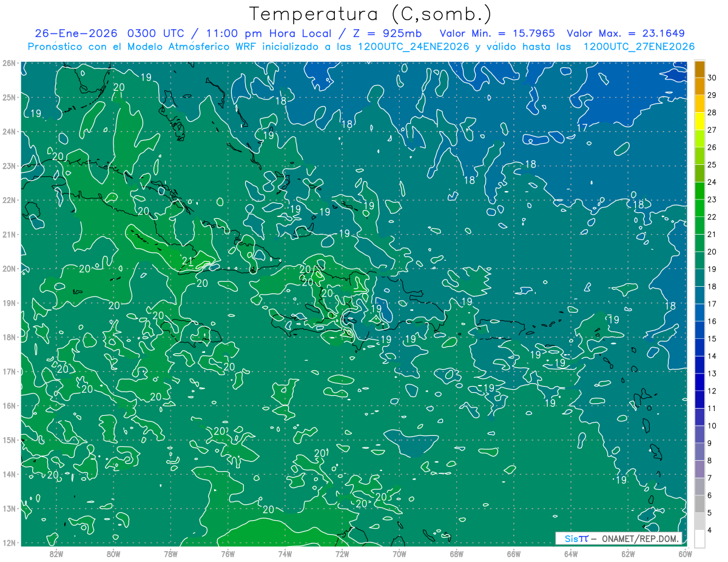728x562 pixels.
Task: Click color scale label 11
Action: tap(712, 408)
